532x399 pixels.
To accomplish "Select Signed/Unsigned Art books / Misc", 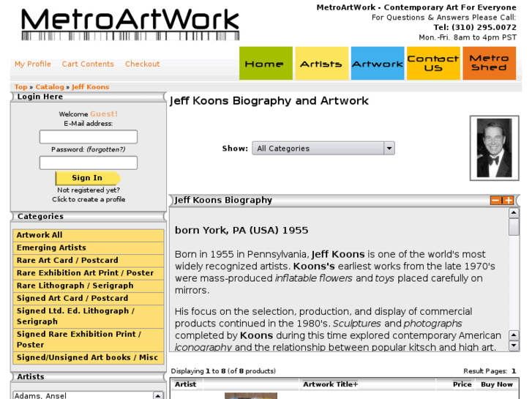I will point(89,357).
